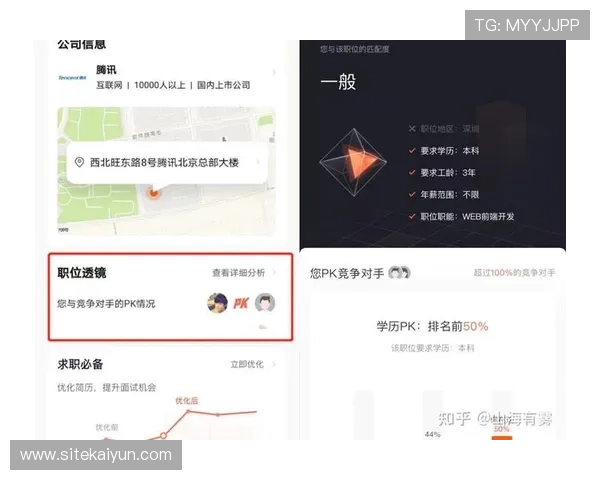Click the orange map marker
This screenshot has height=480, width=600.
click(x=154, y=192)
